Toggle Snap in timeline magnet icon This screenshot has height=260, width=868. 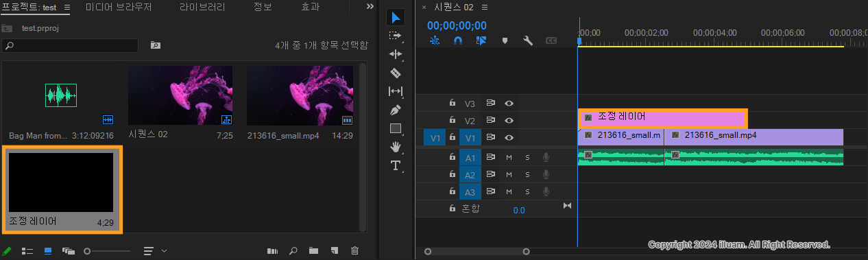point(459,40)
